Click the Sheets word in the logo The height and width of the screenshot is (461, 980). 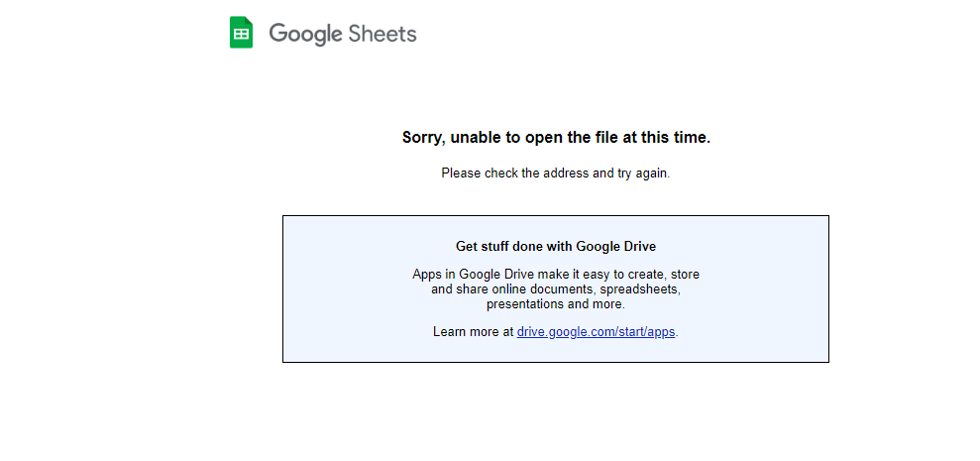382,33
